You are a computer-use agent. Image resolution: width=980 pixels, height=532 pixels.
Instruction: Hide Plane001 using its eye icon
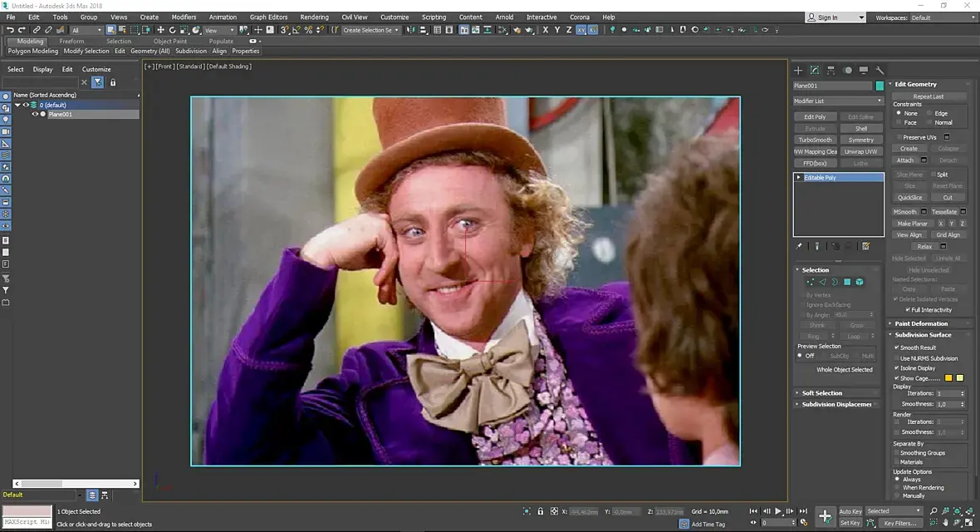pyautogui.click(x=35, y=115)
